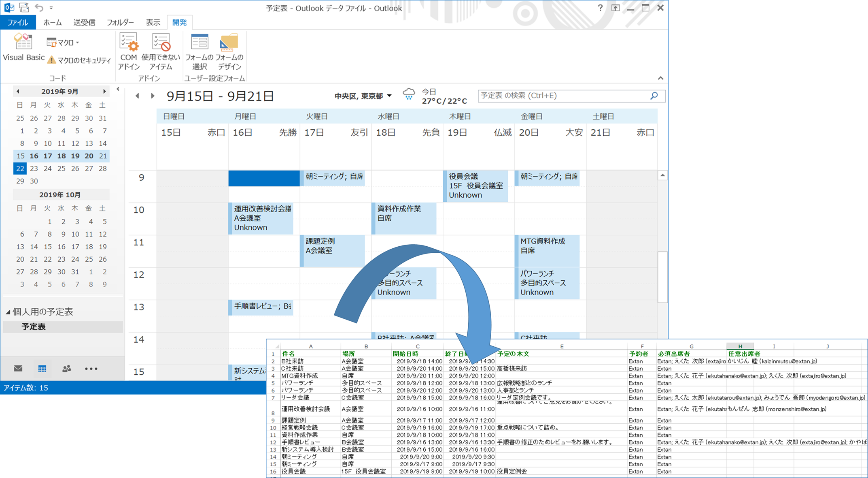Select the 開発 ribbon tab
The height and width of the screenshot is (478, 868).
(x=179, y=22)
